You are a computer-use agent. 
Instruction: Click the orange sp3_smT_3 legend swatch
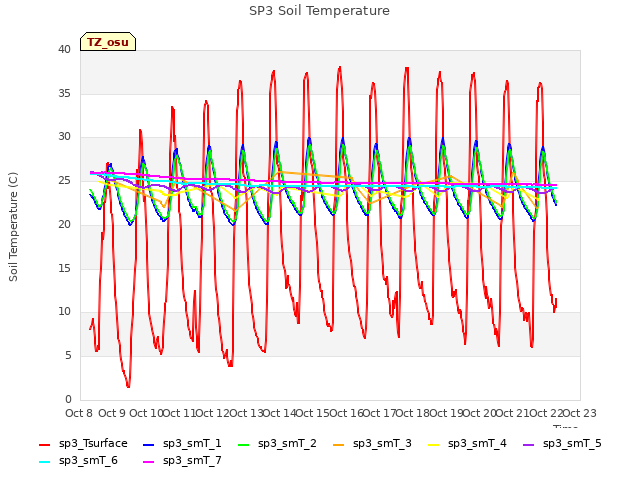339,444
